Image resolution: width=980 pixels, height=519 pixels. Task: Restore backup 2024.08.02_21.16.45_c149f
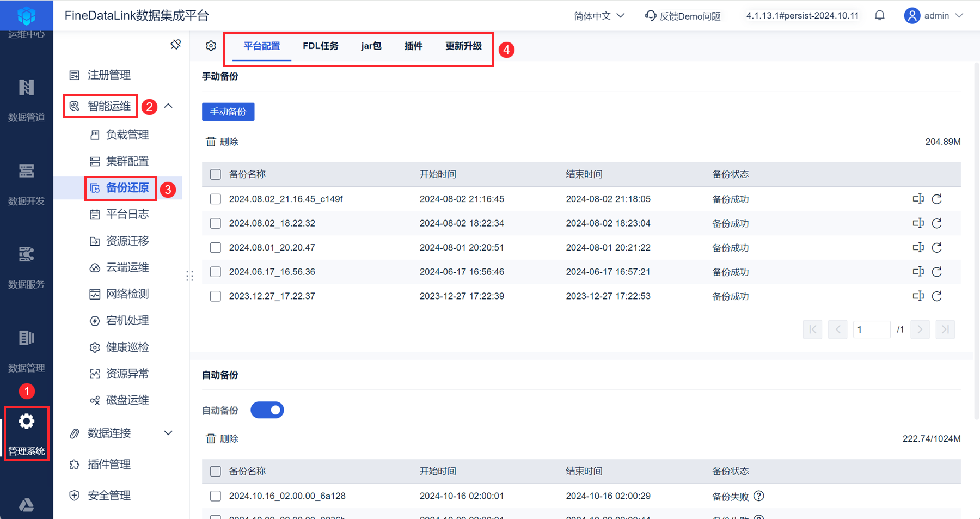pos(937,199)
